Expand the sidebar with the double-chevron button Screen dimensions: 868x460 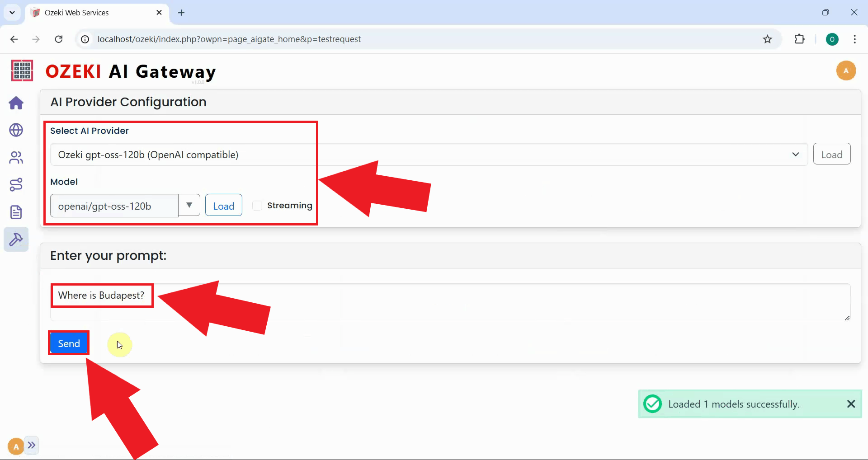[x=32, y=446]
